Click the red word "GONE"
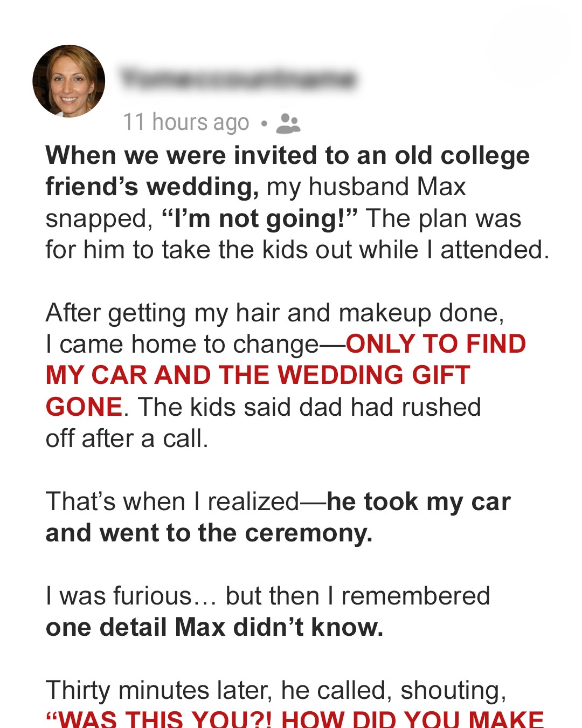582x728 pixels. 84,407
